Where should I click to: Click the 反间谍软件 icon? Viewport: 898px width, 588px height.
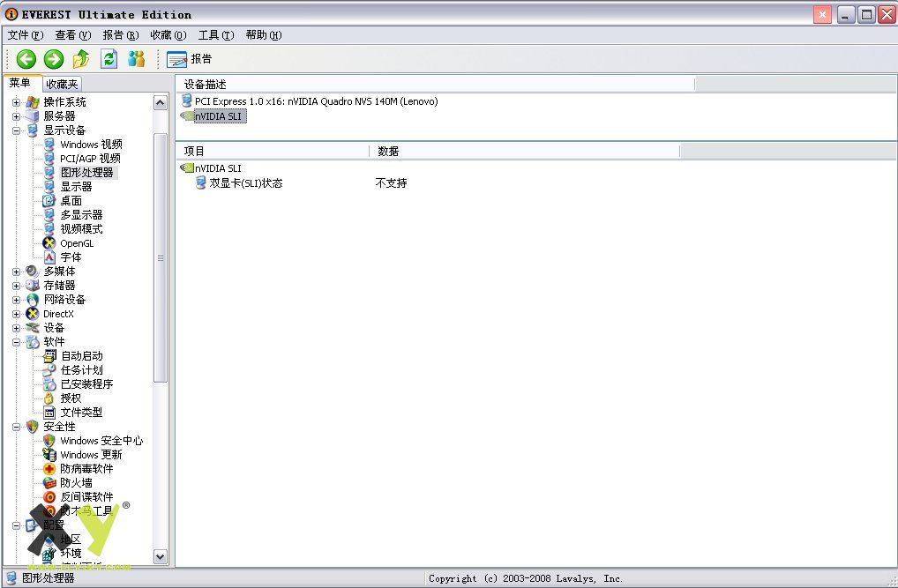tap(49, 497)
